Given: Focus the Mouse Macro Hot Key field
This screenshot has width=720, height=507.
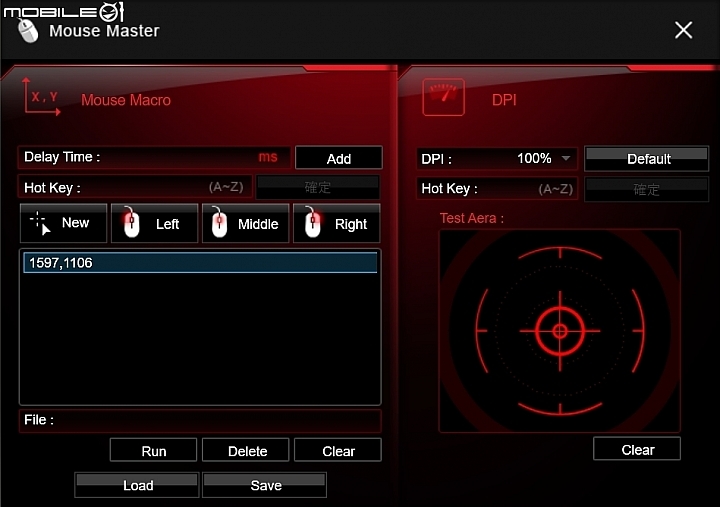Looking at the screenshot, I should [135, 187].
